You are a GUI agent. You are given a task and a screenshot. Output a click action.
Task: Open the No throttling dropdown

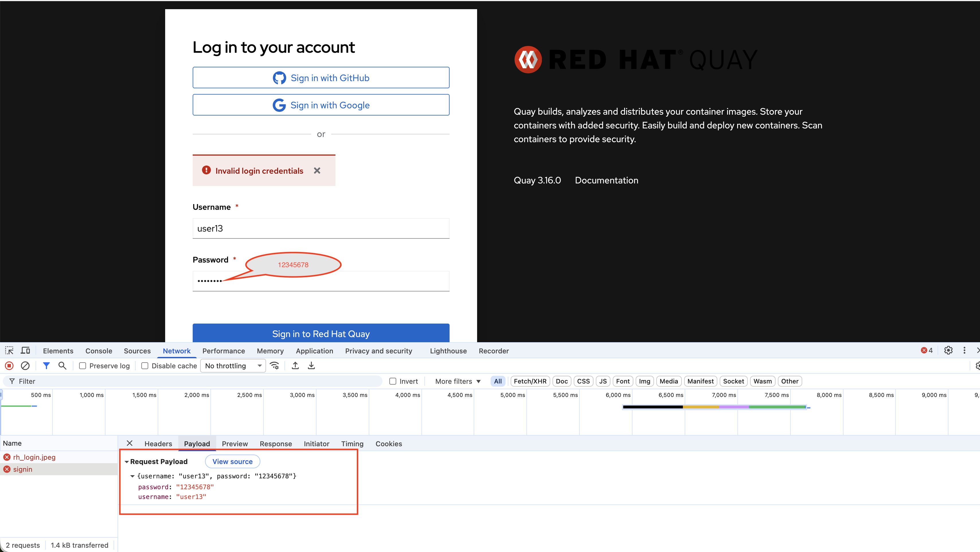click(233, 366)
